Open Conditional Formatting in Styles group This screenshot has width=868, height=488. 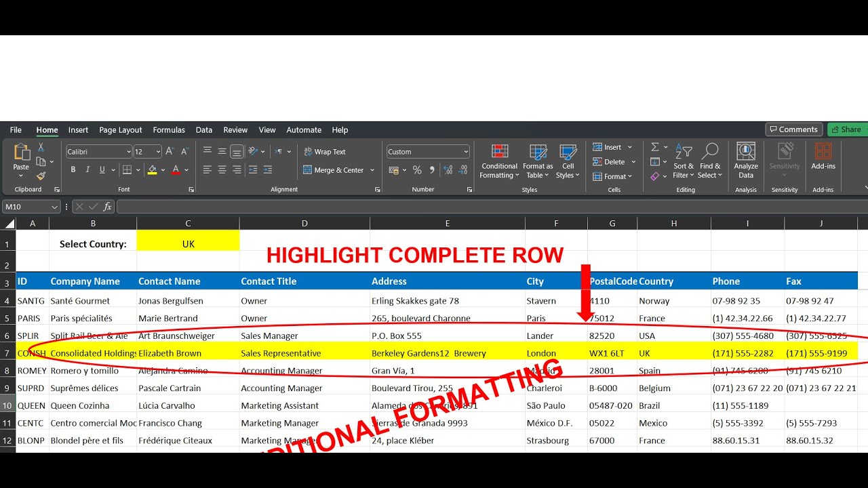500,161
